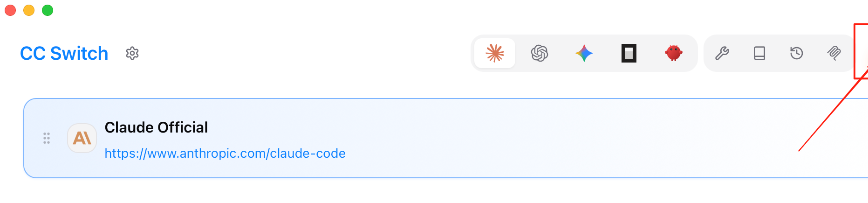Open the history clock icon
Image resolution: width=868 pixels, height=203 pixels.
click(x=796, y=53)
